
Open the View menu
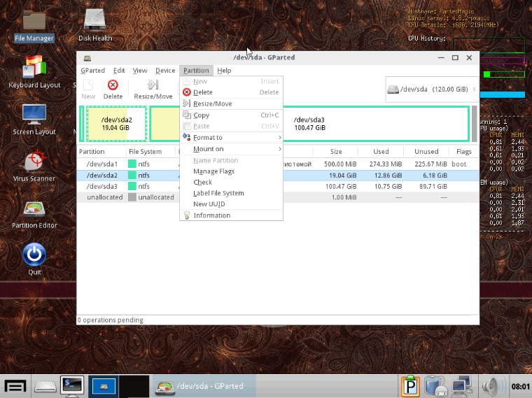coord(140,71)
